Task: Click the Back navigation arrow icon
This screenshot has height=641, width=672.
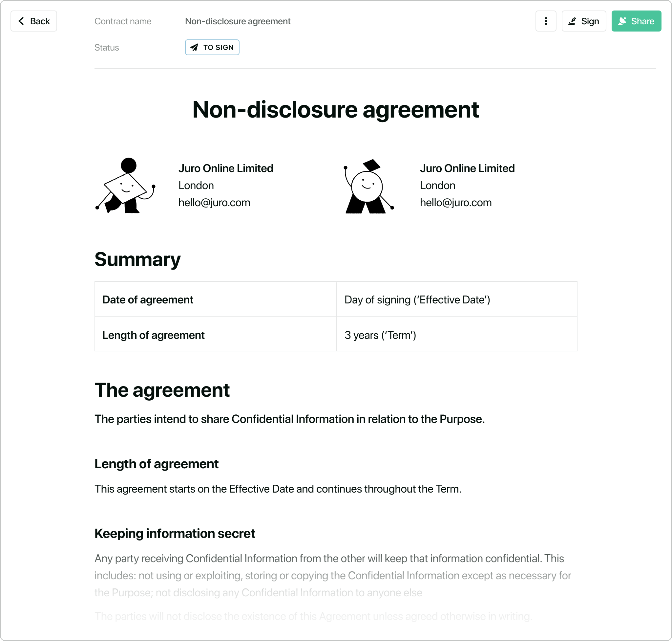Action: coord(21,22)
